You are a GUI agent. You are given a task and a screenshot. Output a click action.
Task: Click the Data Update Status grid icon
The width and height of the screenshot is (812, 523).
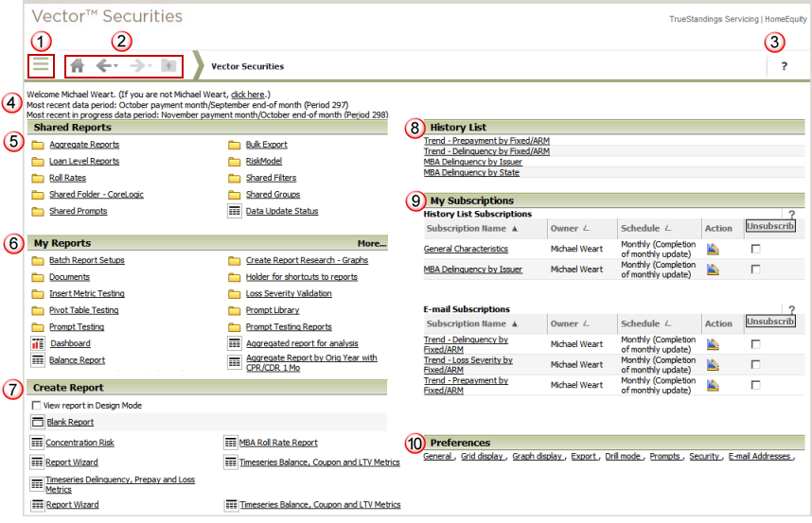(x=234, y=211)
